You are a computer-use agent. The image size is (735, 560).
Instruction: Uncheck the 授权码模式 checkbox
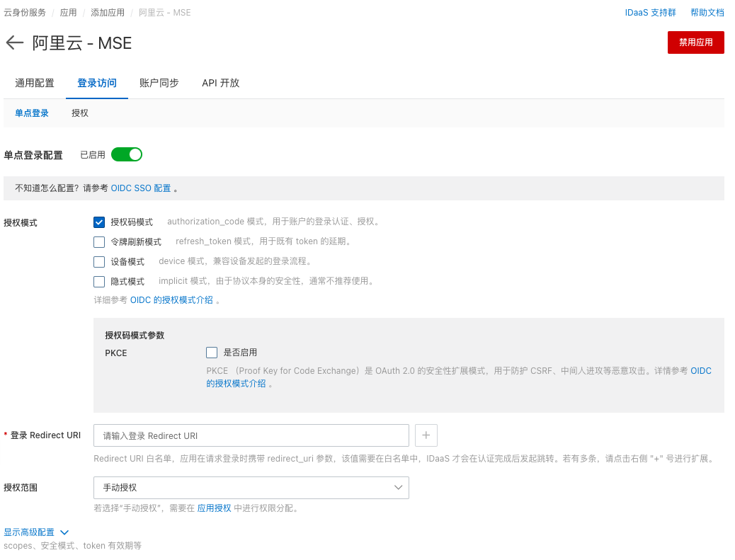99,222
